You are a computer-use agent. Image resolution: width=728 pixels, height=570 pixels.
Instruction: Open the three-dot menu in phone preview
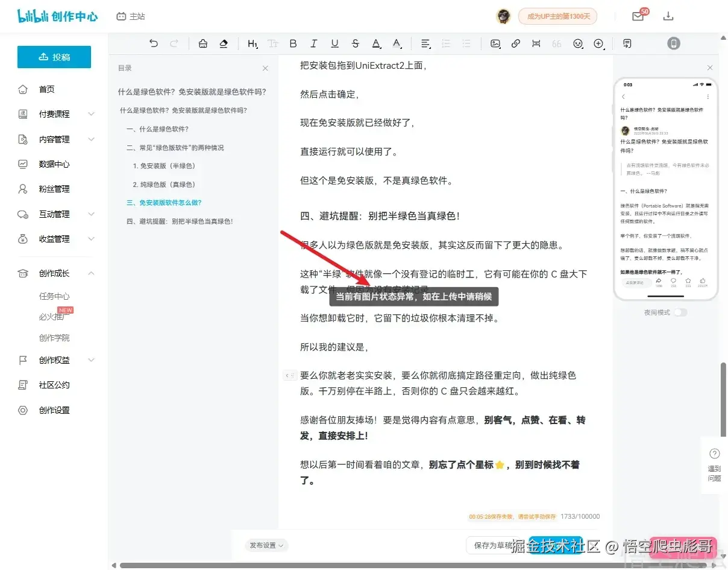click(x=708, y=97)
